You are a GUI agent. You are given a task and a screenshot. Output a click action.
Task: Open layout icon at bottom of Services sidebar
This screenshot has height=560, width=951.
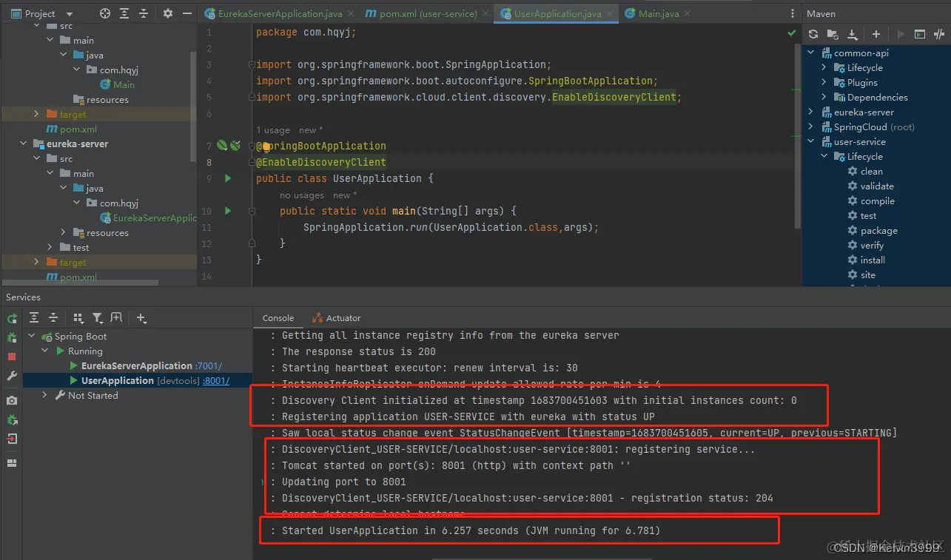[x=12, y=463]
